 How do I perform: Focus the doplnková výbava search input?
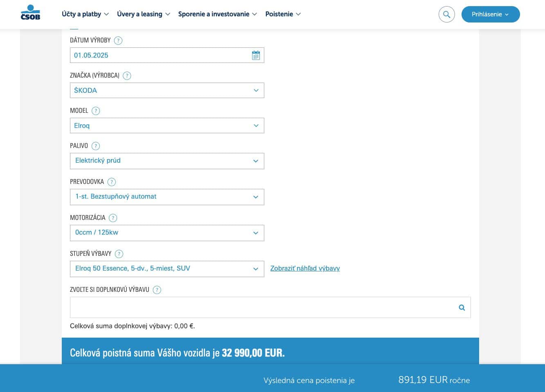pyautogui.click(x=270, y=307)
